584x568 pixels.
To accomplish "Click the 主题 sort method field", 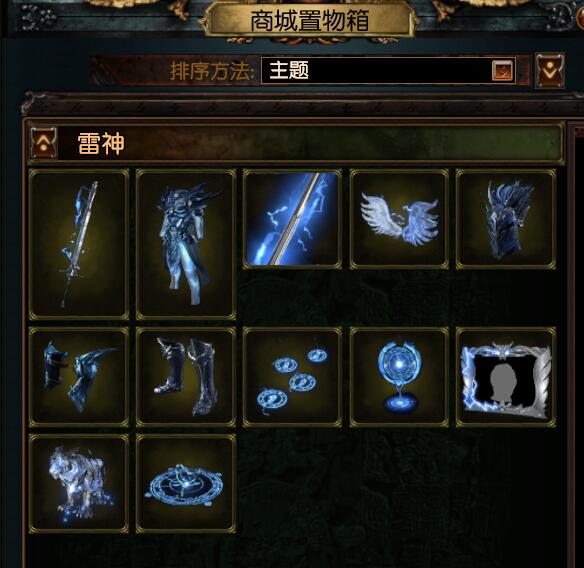I will coord(388,70).
